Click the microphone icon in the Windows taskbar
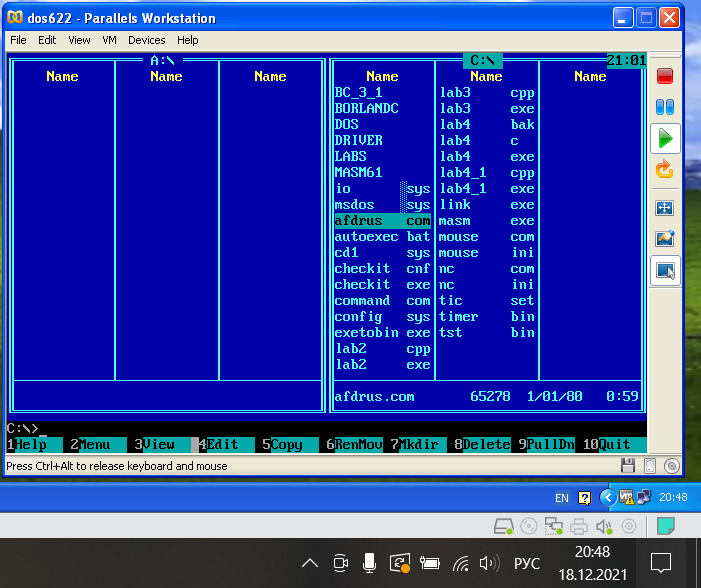Image resolution: width=701 pixels, height=588 pixels. point(369,563)
